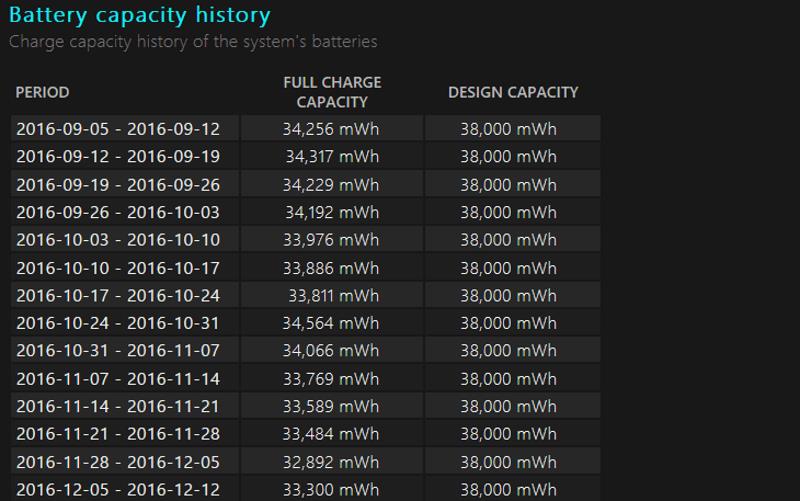Viewport: 800px width, 501px height.
Task: Select period 2016-10-03 - 2016-10-10
Action: (x=118, y=240)
